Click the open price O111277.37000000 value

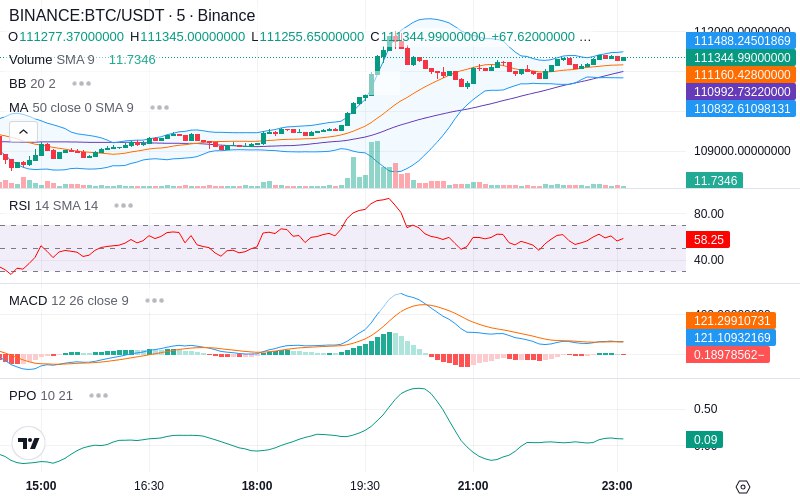click(66, 37)
